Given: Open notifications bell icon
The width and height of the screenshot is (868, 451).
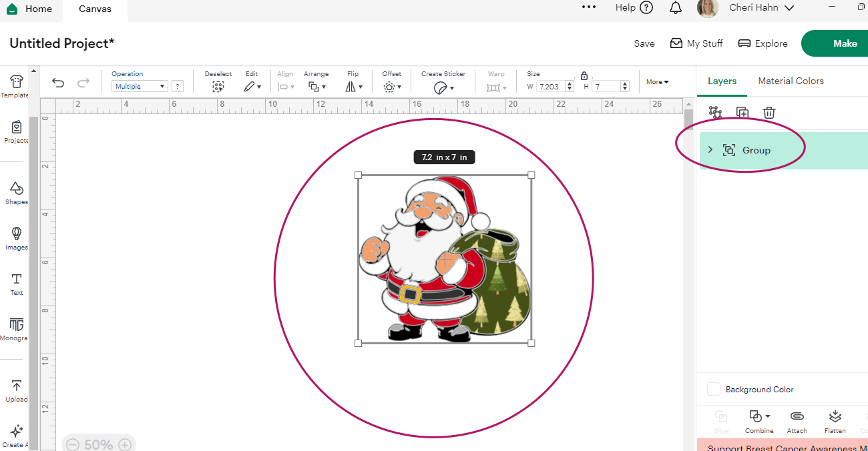Looking at the screenshot, I should [x=676, y=8].
